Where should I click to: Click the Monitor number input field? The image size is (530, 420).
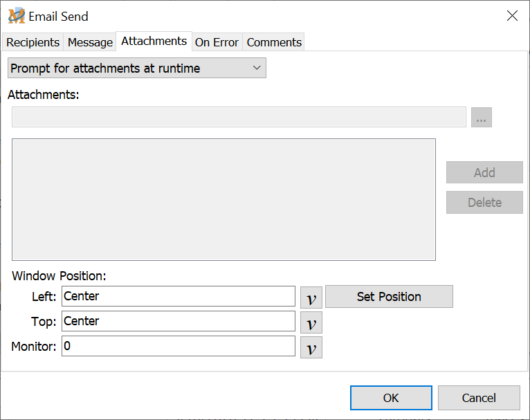179,346
